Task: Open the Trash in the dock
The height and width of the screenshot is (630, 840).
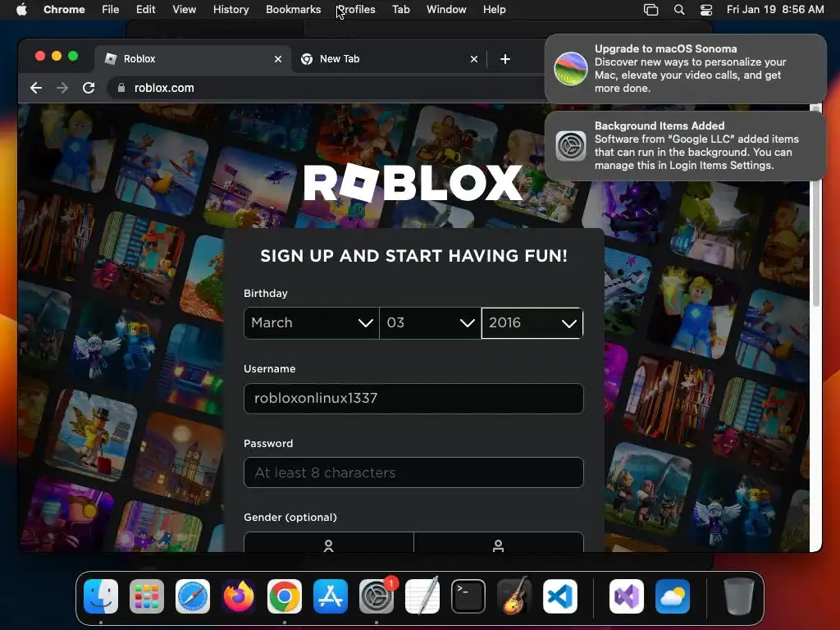Action: tap(739, 596)
